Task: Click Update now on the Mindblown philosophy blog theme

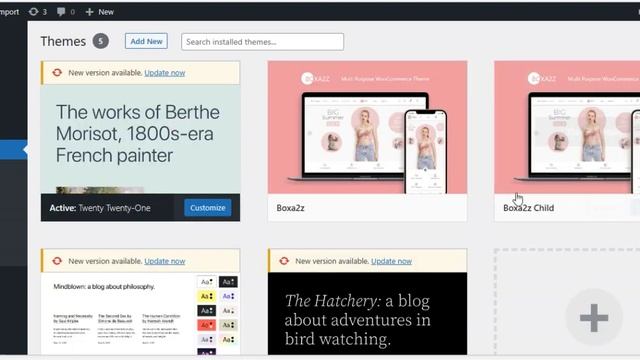Action: [x=164, y=261]
